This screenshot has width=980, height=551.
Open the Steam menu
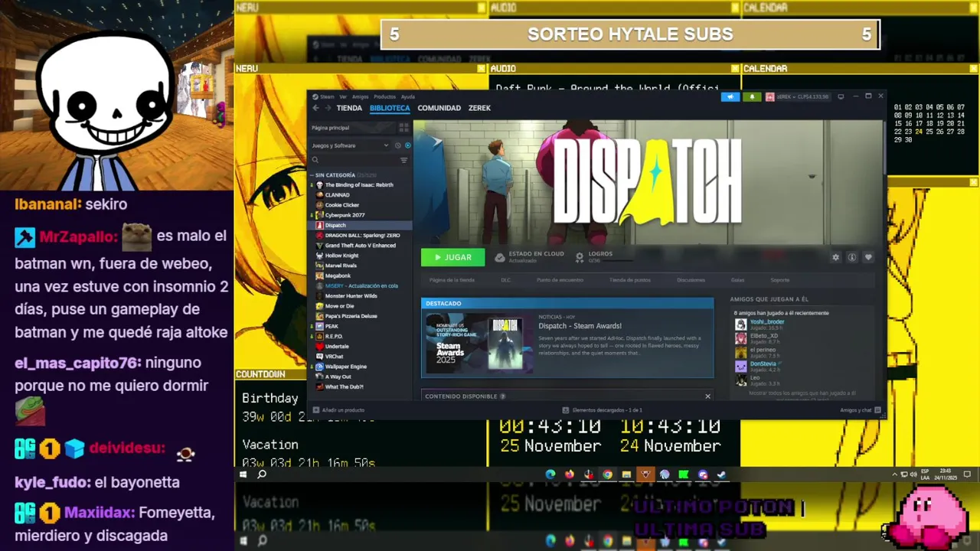327,96
